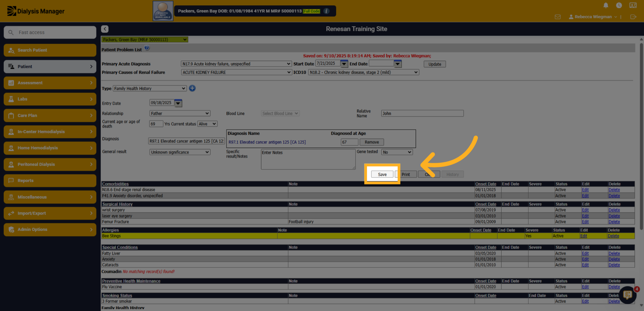The height and width of the screenshot is (311, 644).
Task: Expand the Labs menu
Action: 50,99
